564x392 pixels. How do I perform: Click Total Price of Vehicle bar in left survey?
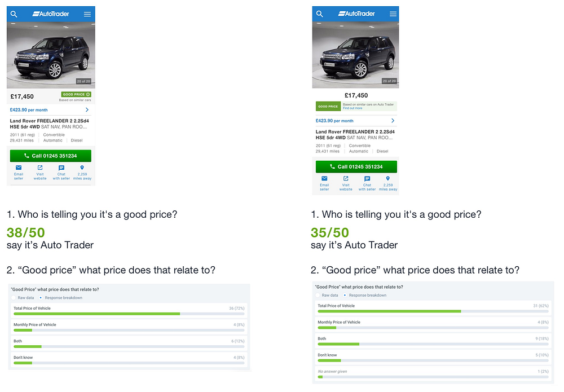[x=129, y=314]
